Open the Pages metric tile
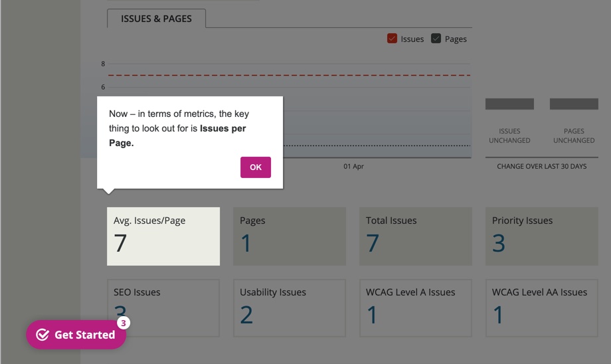The width and height of the screenshot is (611, 364). pyautogui.click(x=290, y=236)
